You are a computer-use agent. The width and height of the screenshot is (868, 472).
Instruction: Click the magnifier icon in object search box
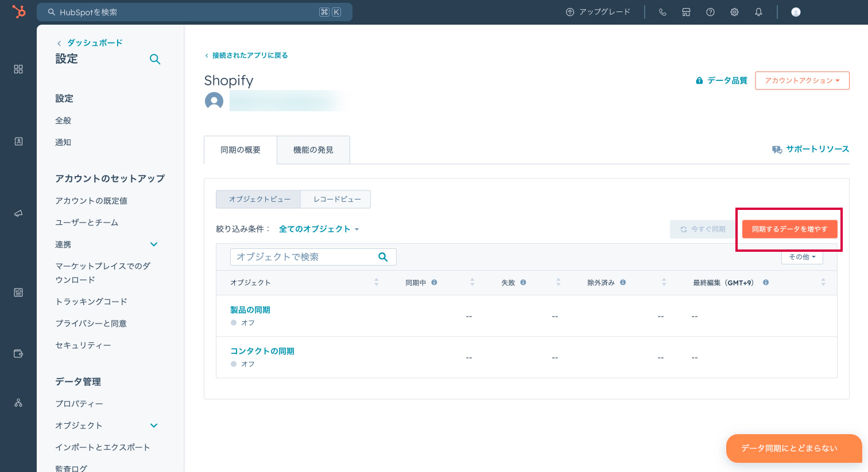383,257
